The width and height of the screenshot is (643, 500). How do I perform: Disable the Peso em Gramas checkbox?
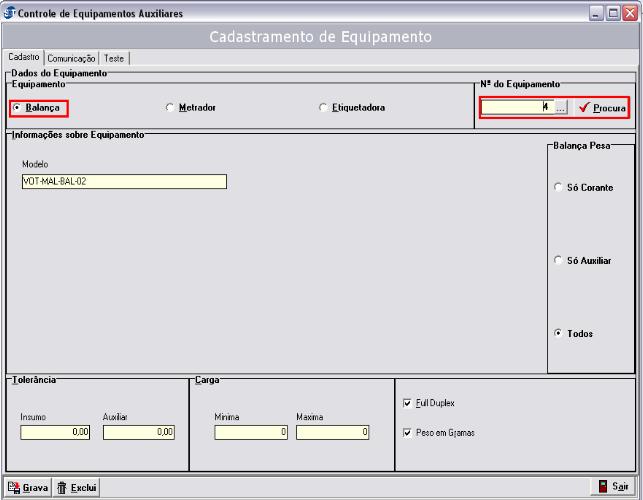406,433
